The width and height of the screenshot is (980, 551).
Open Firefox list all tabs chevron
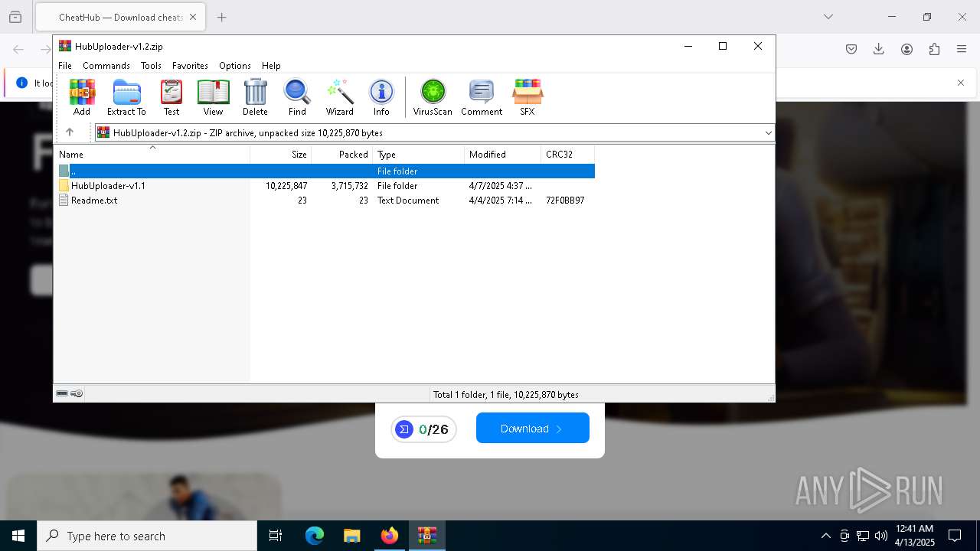[828, 17]
